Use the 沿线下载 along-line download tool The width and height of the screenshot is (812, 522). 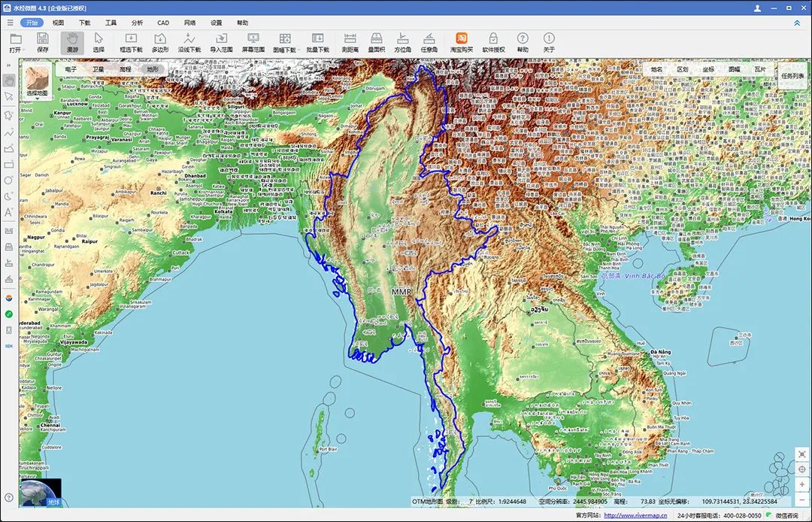(189, 42)
